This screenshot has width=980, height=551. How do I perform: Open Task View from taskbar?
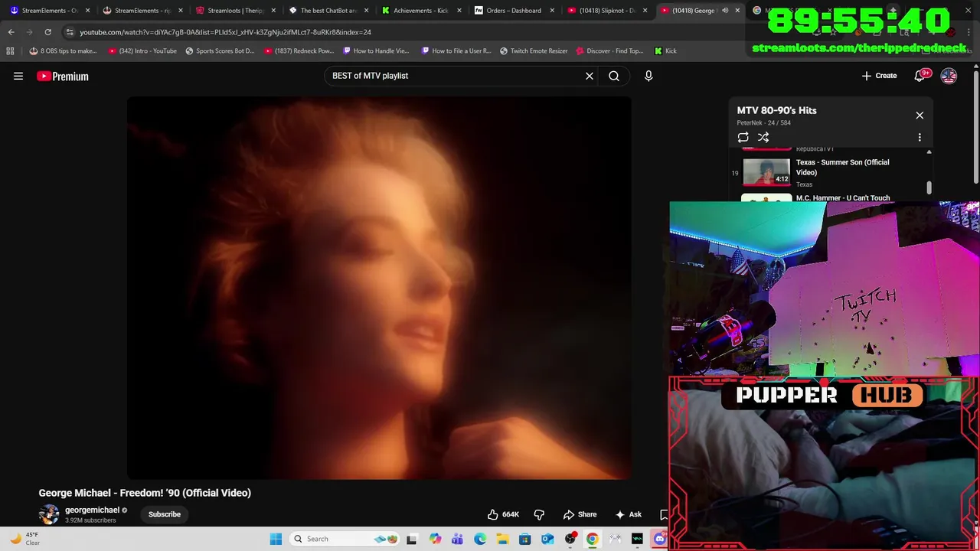[x=412, y=539]
